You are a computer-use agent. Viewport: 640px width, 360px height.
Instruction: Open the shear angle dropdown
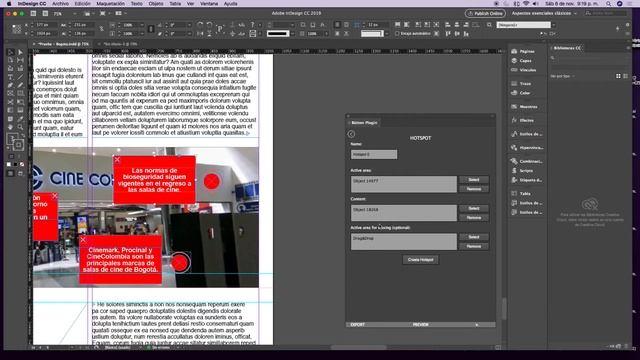[189, 33]
